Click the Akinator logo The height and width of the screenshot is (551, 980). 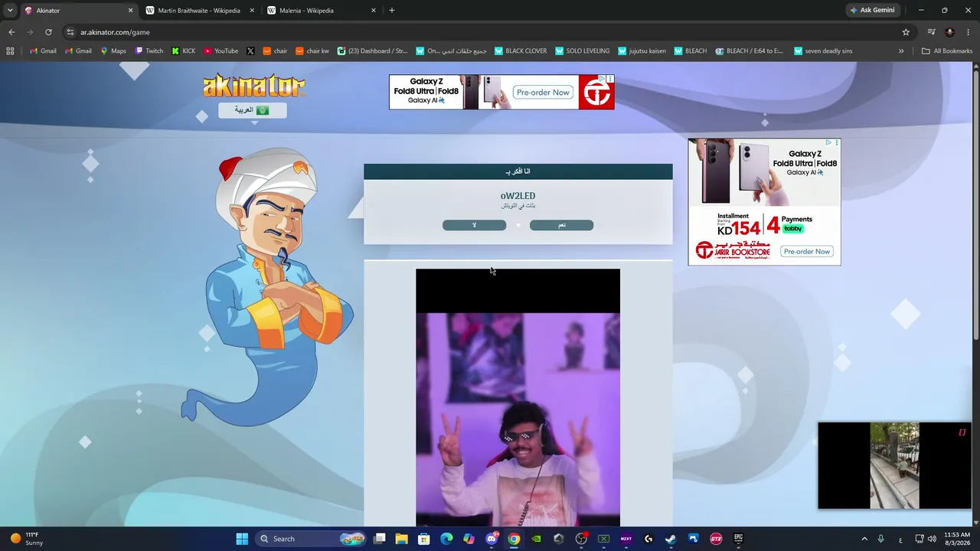(253, 86)
